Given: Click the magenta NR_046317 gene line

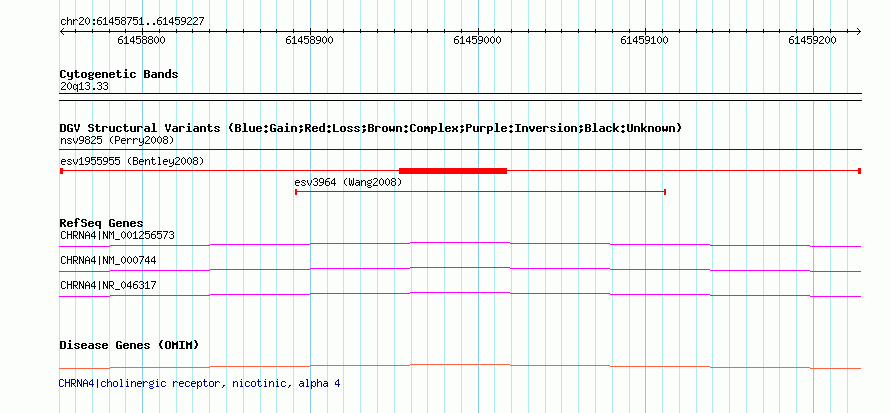Looking at the screenshot, I should [460, 294].
